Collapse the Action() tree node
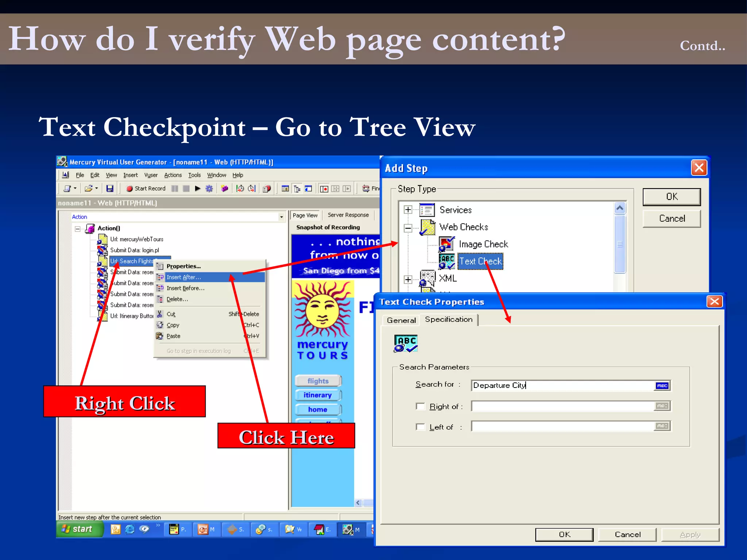Viewport: 747px width, 560px height. [x=78, y=229]
